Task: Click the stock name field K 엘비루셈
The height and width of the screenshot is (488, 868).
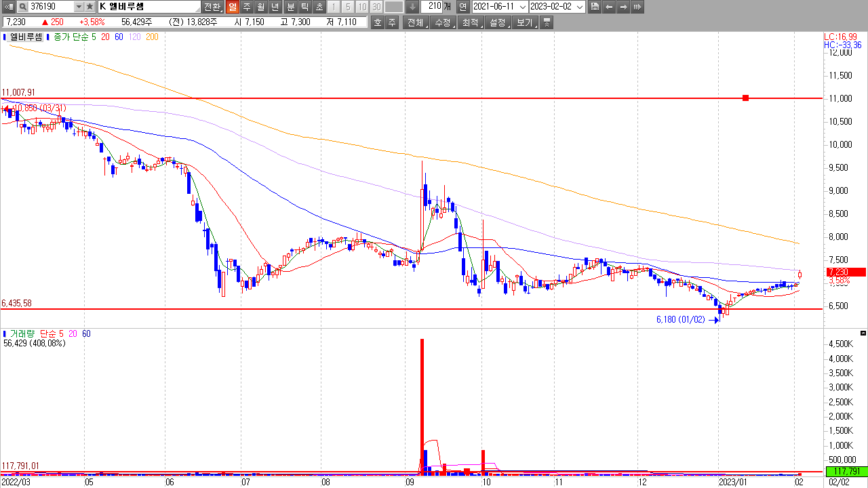Action: [x=150, y=7]
